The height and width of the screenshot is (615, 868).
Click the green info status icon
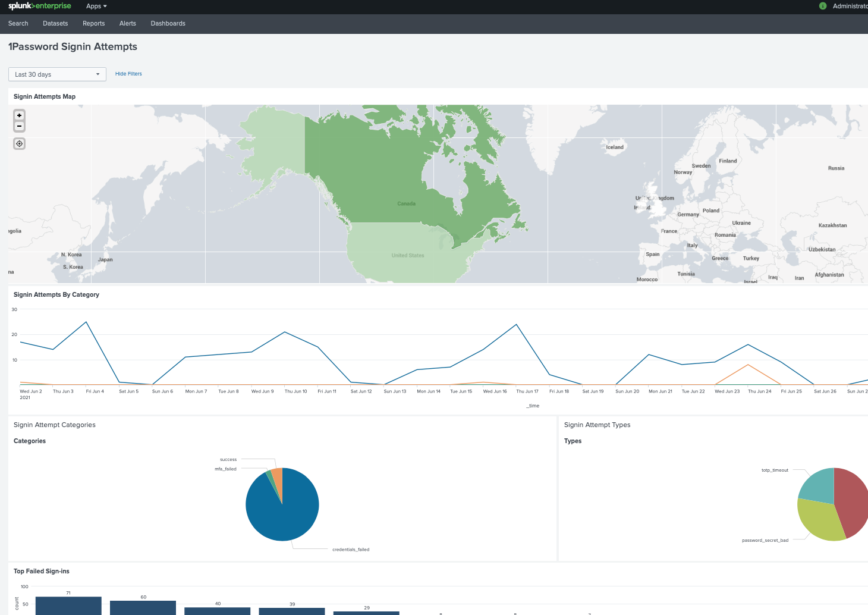(x=823, y=6)
